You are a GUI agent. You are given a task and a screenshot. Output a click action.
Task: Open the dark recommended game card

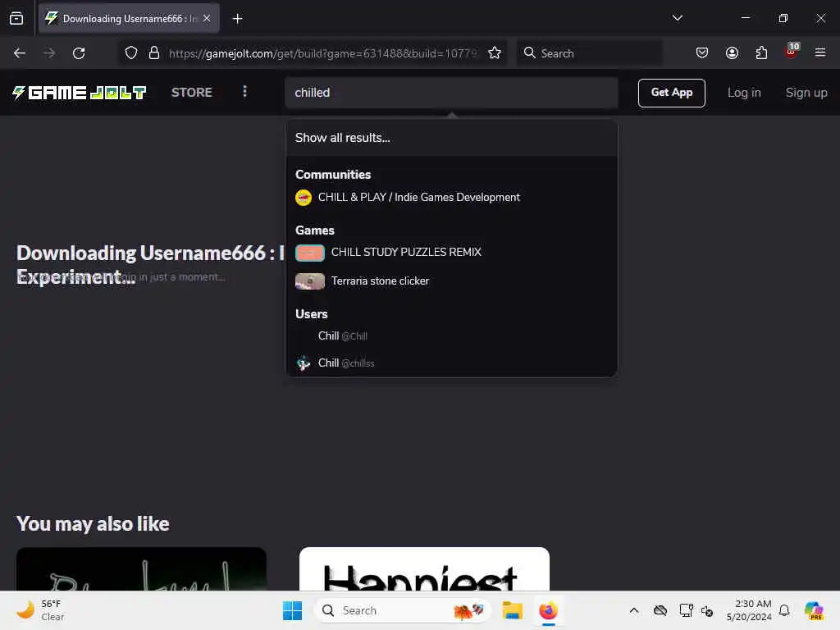click(141, 569)
